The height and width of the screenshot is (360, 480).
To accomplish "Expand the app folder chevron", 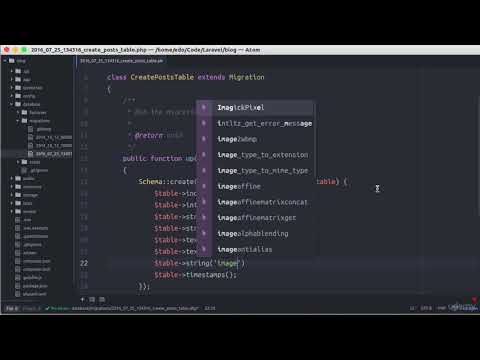I will pos(12,79).
